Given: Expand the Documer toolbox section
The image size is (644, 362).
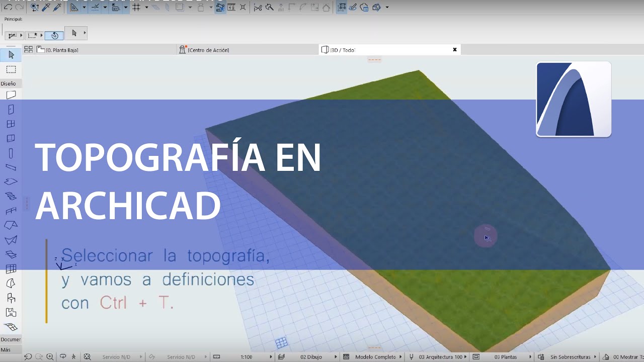Looking at the screenshot, I should [x=11, y=339].
